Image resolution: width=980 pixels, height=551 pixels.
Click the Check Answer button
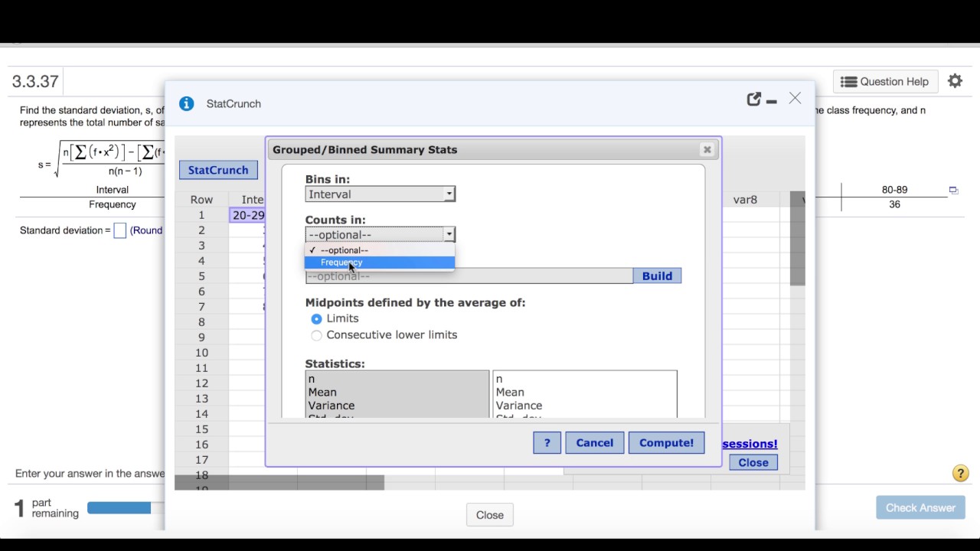point(920,507)
